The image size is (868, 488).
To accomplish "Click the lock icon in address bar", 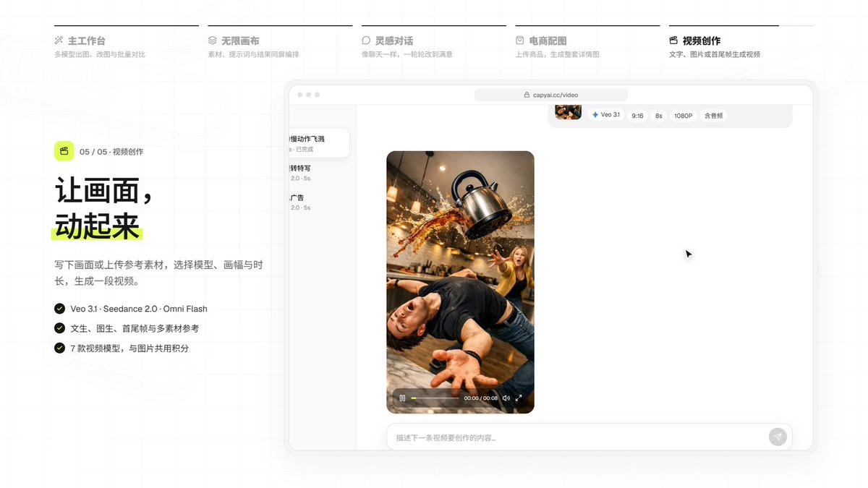I will coord(527,95).
